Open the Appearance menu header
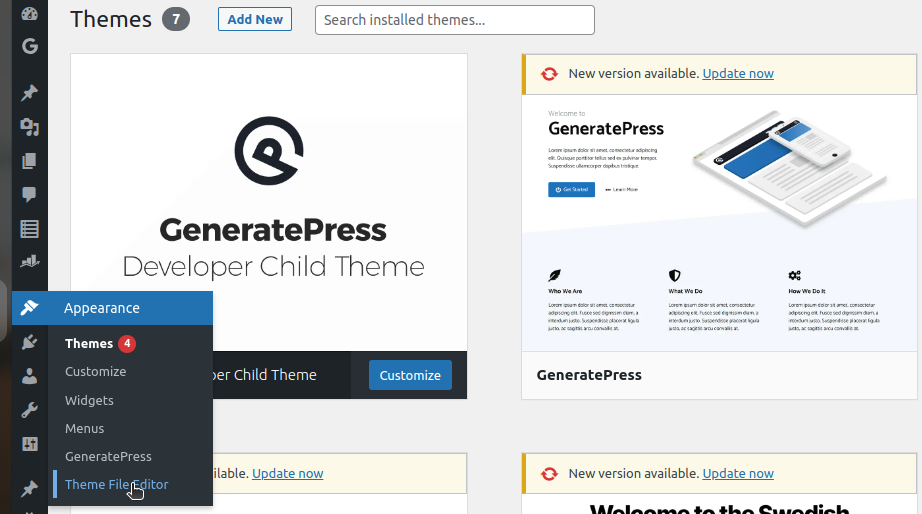Viewport: 922px width, 514px height. point(112,308)
